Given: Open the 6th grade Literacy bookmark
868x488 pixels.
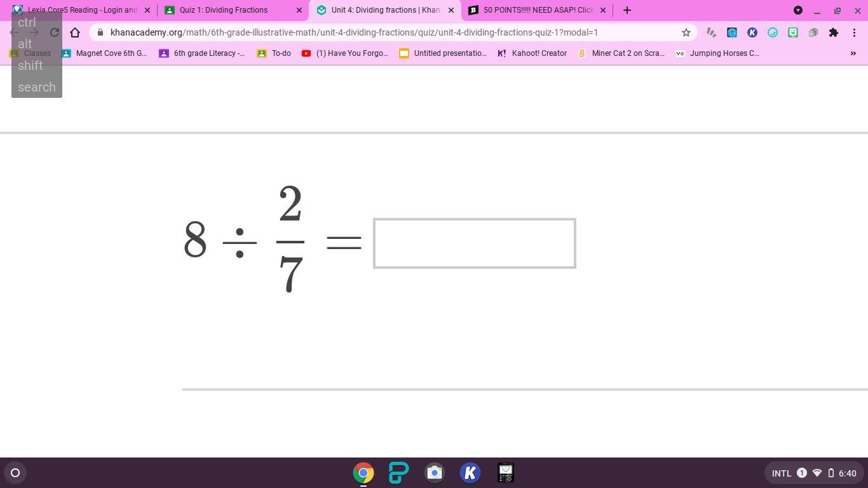Looking at the screenshot, I should pyautogui.click(x=201, y=53).
